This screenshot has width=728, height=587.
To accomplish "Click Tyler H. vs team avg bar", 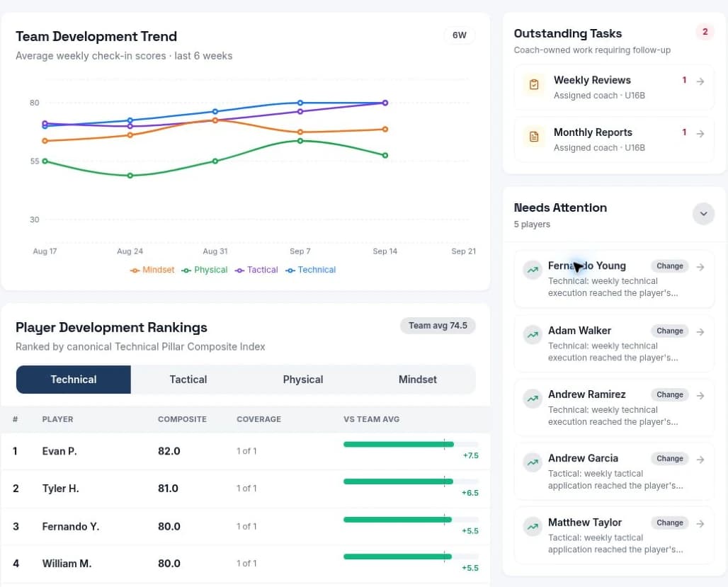I will point(411,481).
